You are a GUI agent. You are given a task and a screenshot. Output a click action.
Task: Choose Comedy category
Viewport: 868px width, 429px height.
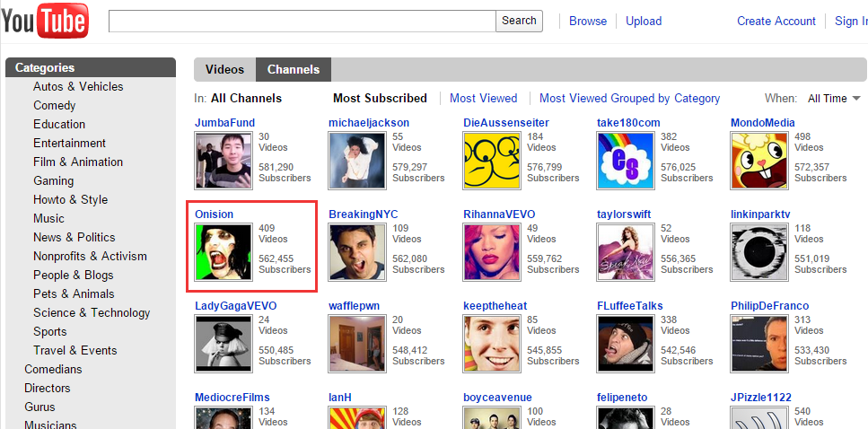(54, 105)
